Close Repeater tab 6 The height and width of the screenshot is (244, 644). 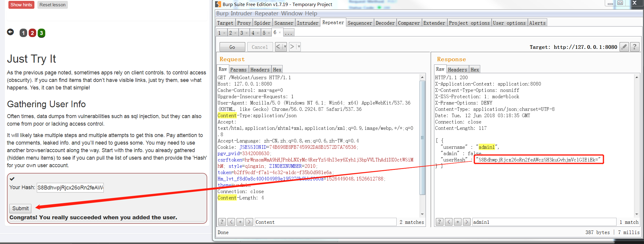(x=280, y=33)
